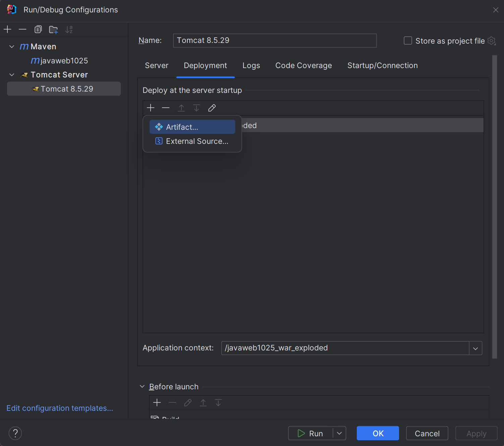Image resolution: width=504 pixels, height=446 pixels.
Task: Remove the Before launch task
Action: pyautogui.click(x=172, y=402)
